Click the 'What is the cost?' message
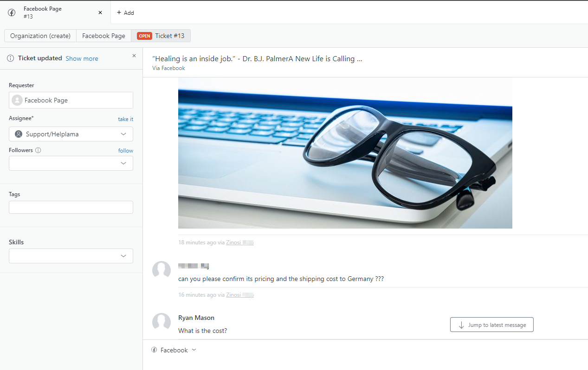The height and width of the screenshot is (370, 588). click(202, 331)
